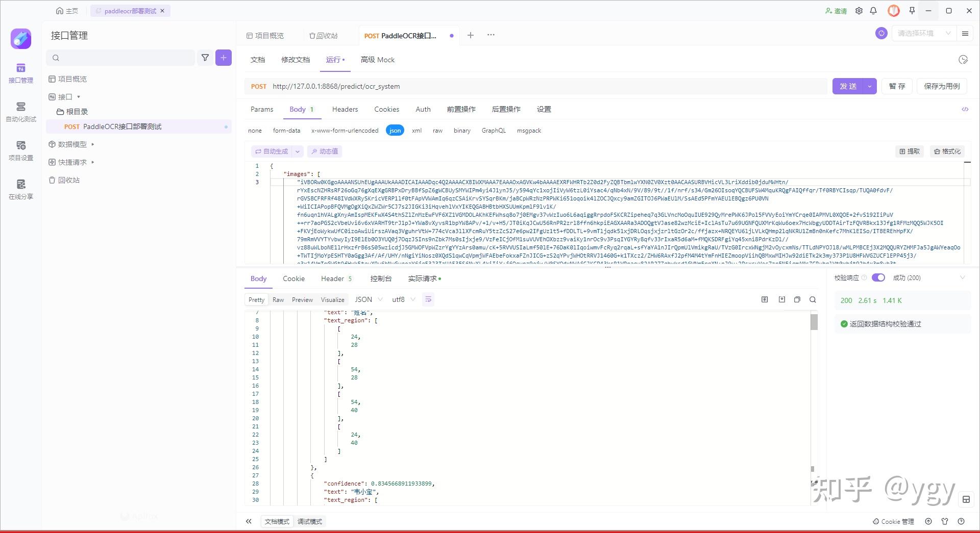The height and width of the screenshot is (533, 980).
Task: Open the JSON response format dropdown
Action: click(369, 299)
